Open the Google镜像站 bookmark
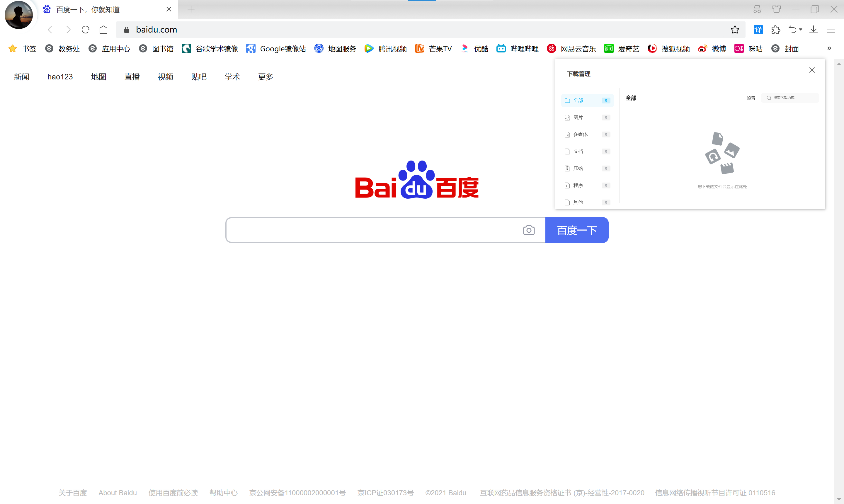 click(276, 49)
